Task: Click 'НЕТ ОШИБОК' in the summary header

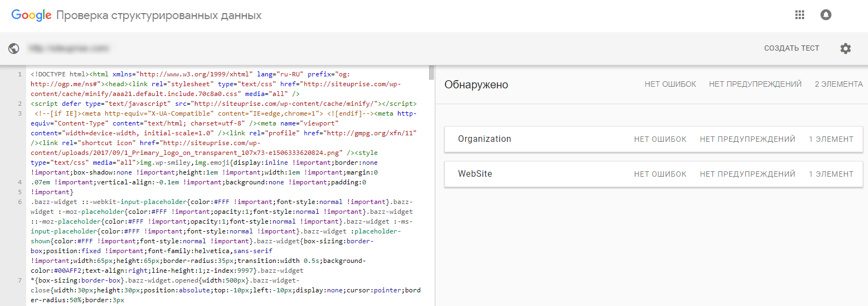Action: pyautogui.click(x=670, y=84)
